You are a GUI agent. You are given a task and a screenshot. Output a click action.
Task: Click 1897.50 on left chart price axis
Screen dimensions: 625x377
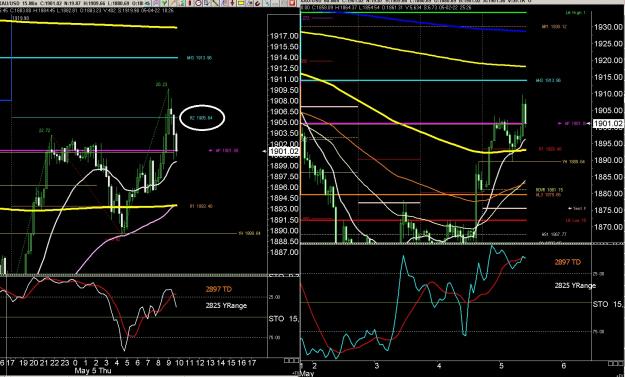[284, 176]
